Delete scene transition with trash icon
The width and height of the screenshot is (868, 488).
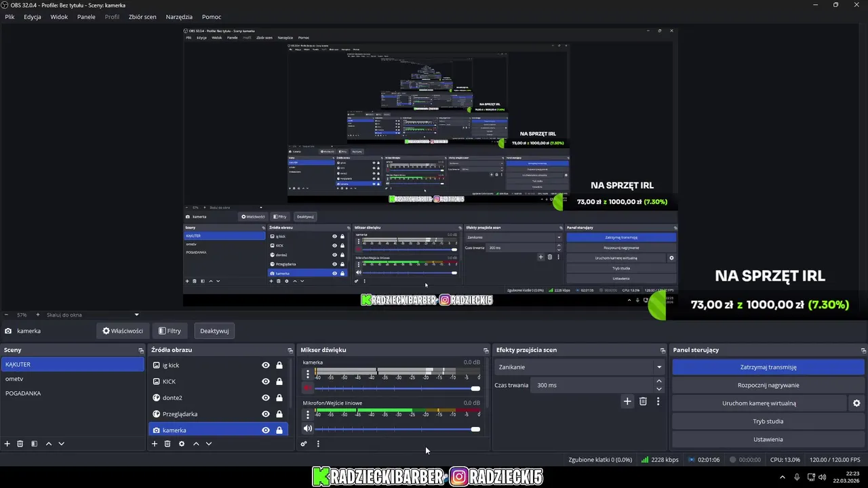click(x=643, y=401)
